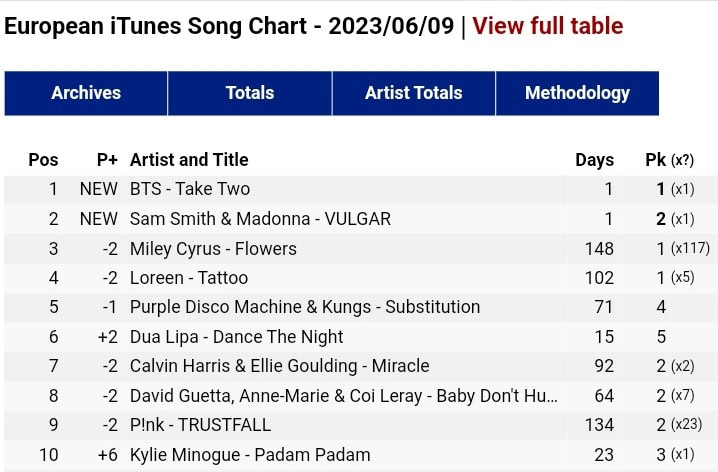718x472 pixels.
Task: Open the Totals tab
Action: [250, 93]
